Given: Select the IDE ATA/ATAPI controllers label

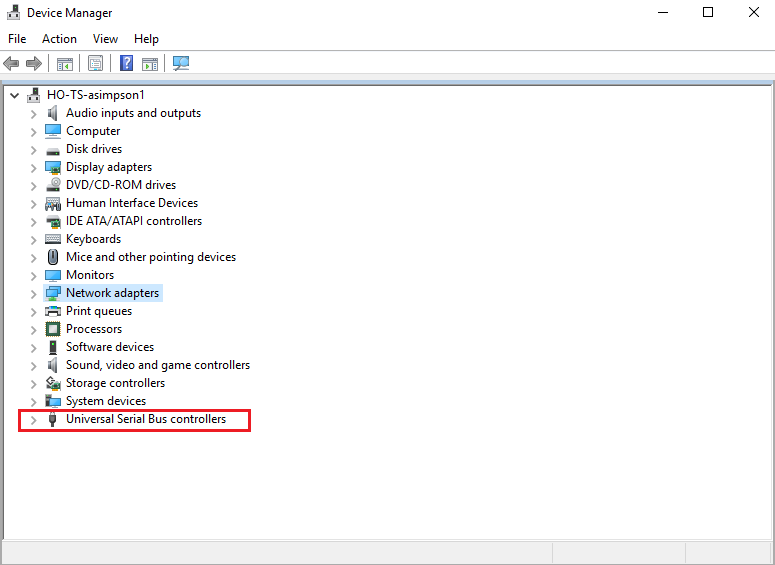Looking at the screenshot, I should pos(134,221).
